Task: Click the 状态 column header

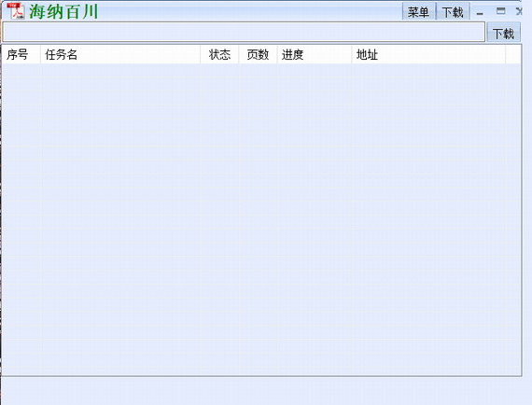Action: tap(219, 54)
